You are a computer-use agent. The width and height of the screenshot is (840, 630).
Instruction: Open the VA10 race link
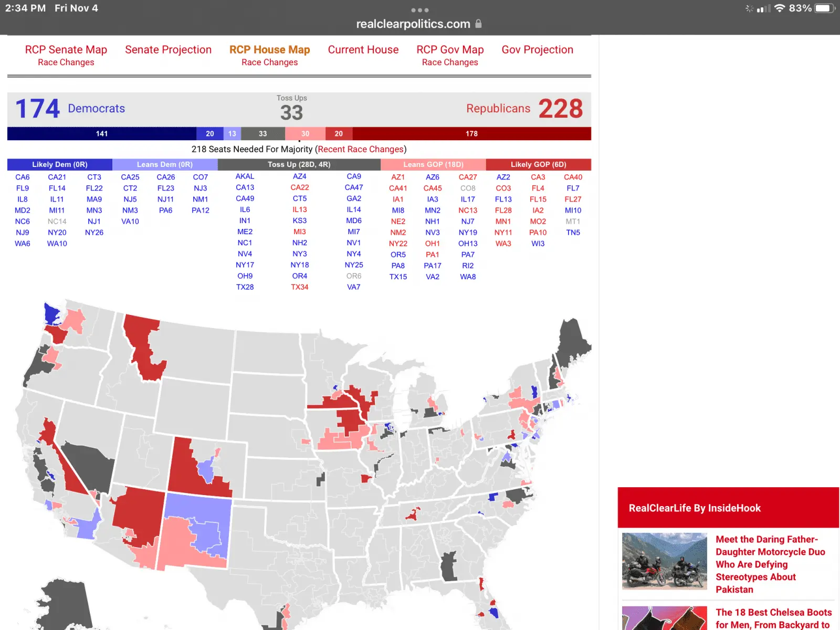click(x=130, y=222)
